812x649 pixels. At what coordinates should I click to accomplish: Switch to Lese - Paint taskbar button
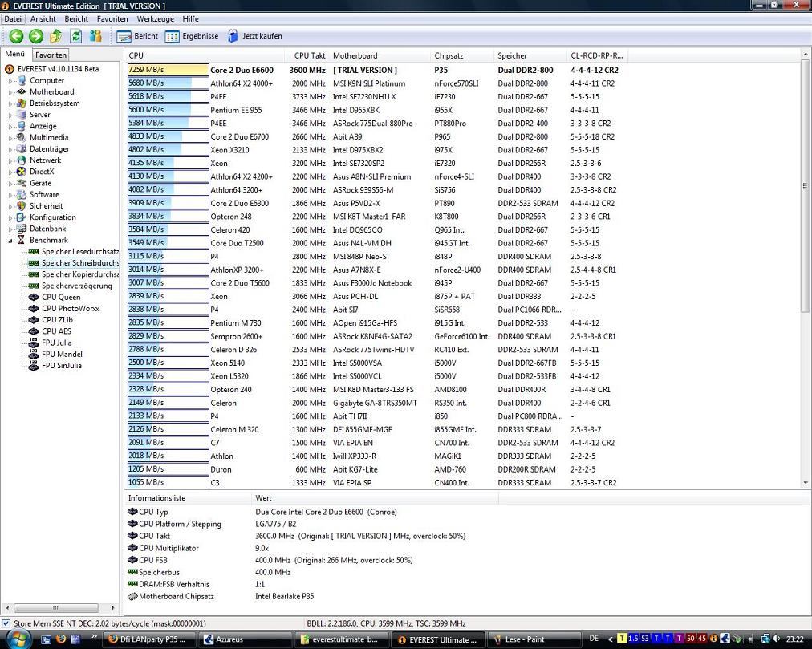click(535, 639)
